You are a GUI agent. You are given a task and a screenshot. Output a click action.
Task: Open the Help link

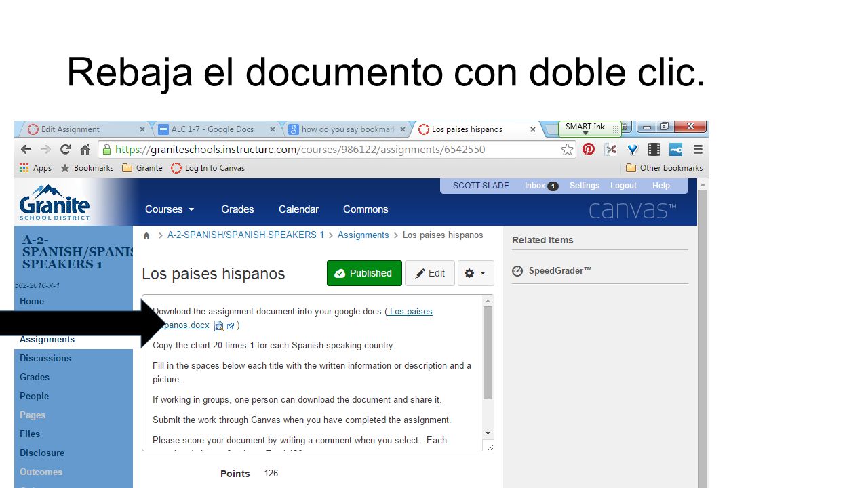coord(661,186)
